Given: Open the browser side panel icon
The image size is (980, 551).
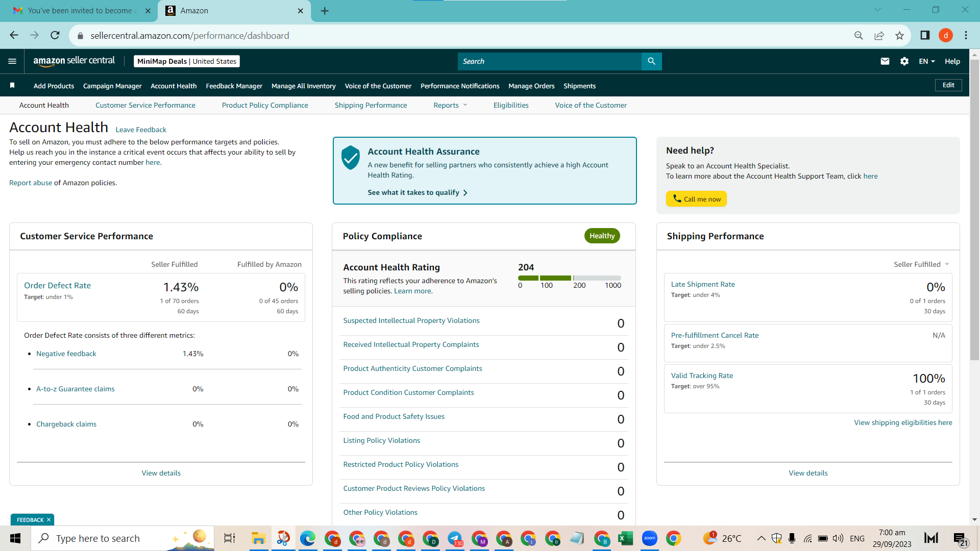Looking at the screenshot, I should [x=925, y=35].
